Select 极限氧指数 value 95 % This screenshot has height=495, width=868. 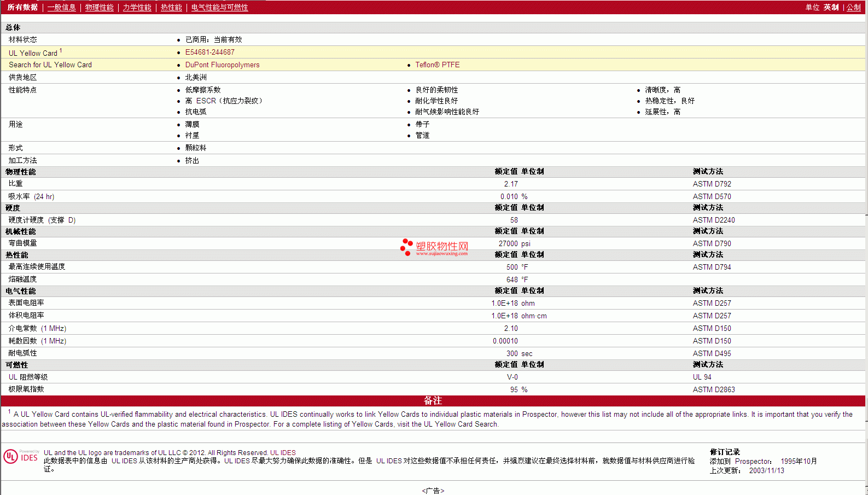(519, 389)
